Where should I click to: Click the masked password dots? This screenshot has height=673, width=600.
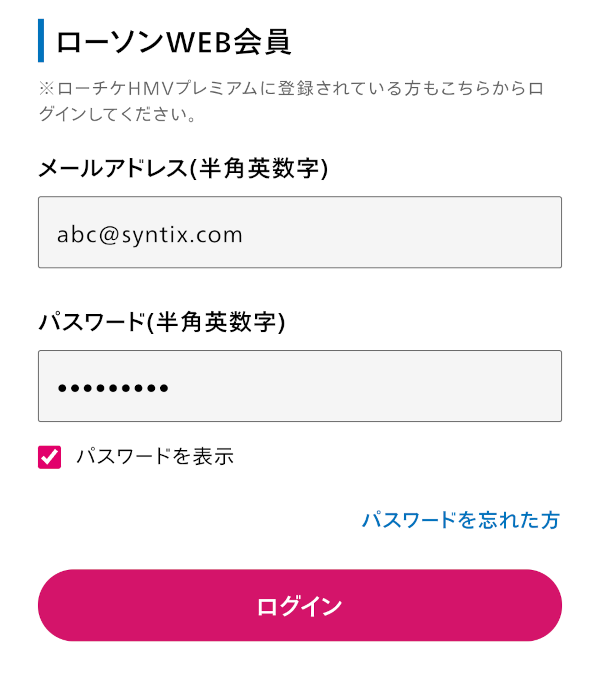[113, 388]
